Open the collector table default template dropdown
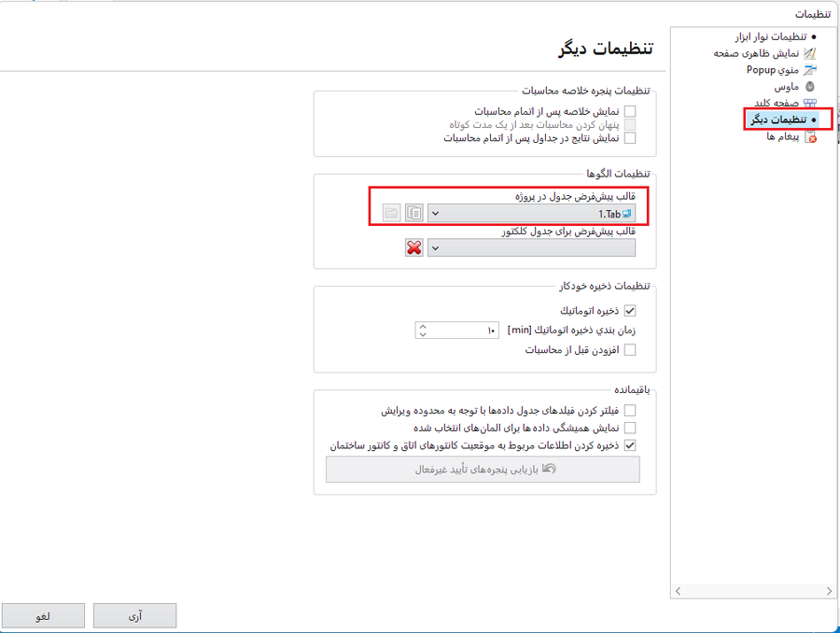 tap(532, 247)
